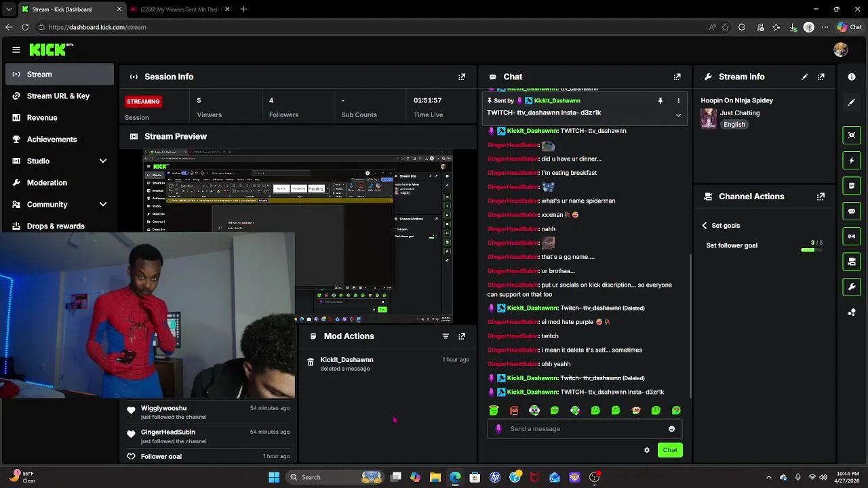Open Moderation in sidebar
This screenshot has height=488, width=868.
60,183
